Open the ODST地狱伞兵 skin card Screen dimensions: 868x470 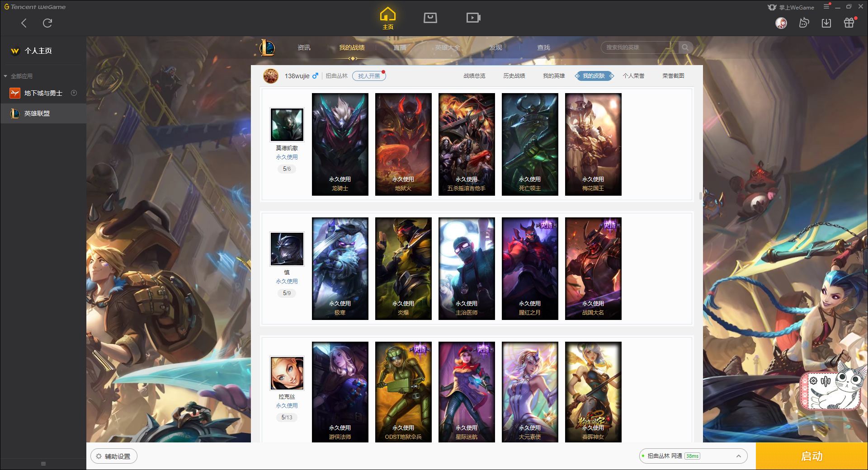pos(403,392)
